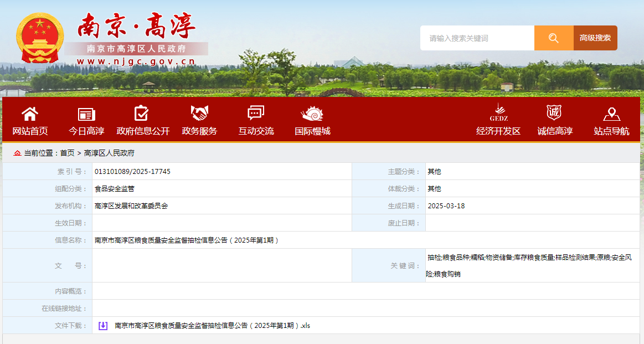
Task: Click index number 013101089/2025-17745
Action: [132, 171]
